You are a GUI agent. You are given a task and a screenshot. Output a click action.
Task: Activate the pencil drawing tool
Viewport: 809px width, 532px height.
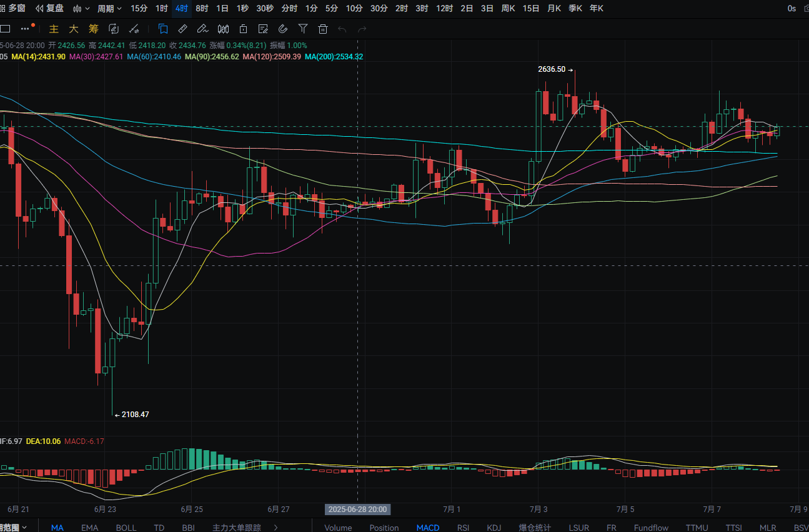click(x=202, y=29)
